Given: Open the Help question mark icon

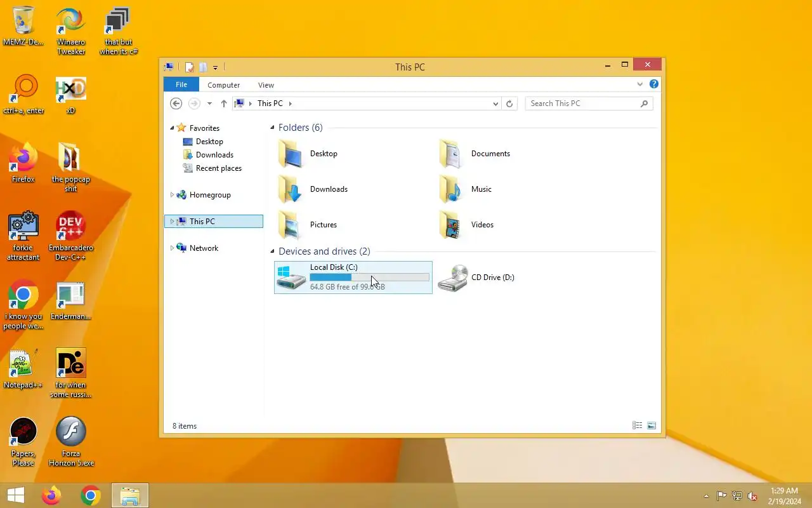Looking at the screenshot, I should (654, 84).
